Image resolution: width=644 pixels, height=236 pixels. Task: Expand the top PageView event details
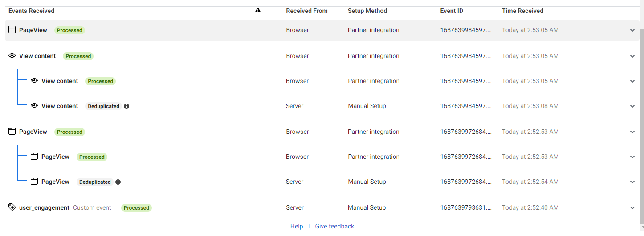[x=632, y=30]
